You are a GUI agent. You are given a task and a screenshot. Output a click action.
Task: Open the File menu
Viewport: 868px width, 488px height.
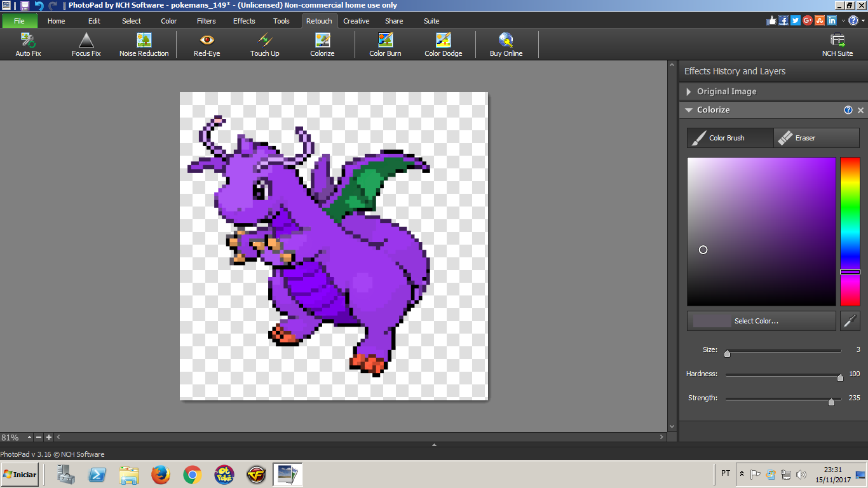coord(20,21)
